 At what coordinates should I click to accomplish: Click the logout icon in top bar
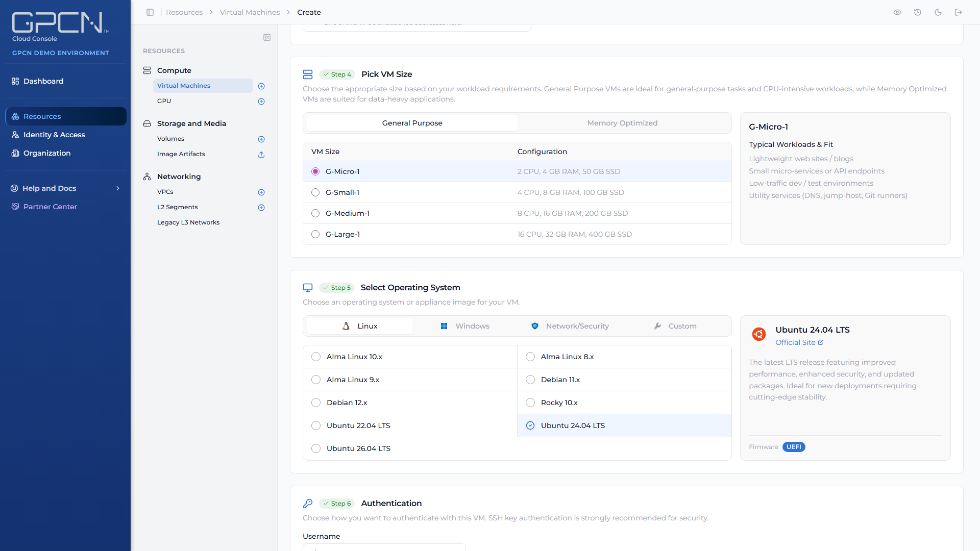pyautogui.click(x=959, y=12)
